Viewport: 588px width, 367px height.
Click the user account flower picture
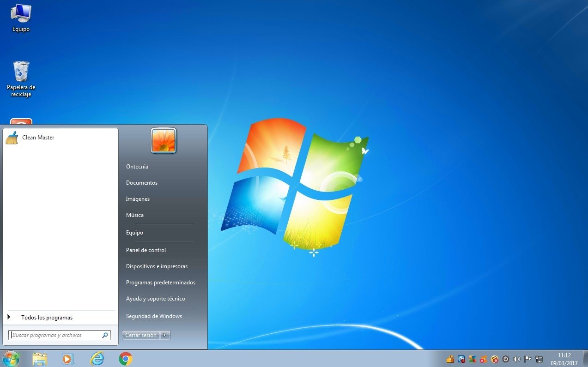point(164,140)
